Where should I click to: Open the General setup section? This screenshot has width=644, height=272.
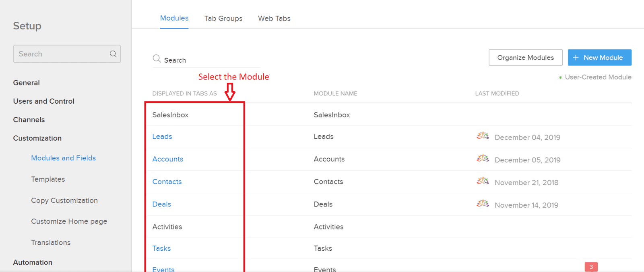click(26, 83)
